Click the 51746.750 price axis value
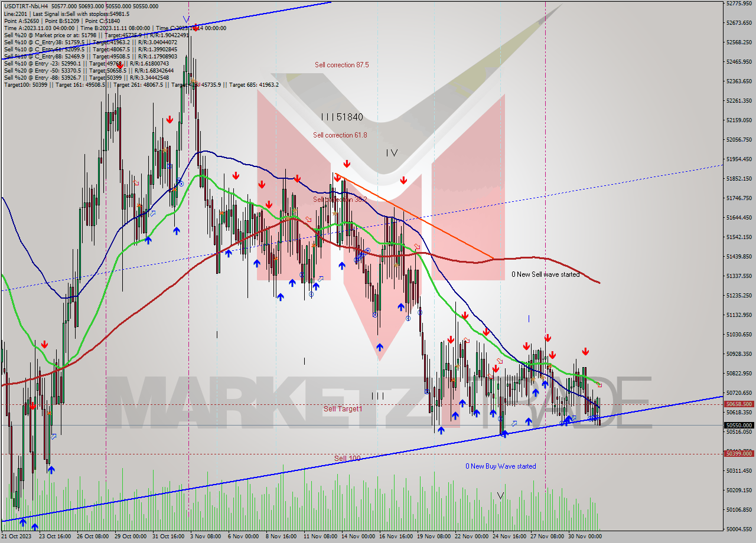756x543 pixels. pyautogui.click(x=739, y=198)
